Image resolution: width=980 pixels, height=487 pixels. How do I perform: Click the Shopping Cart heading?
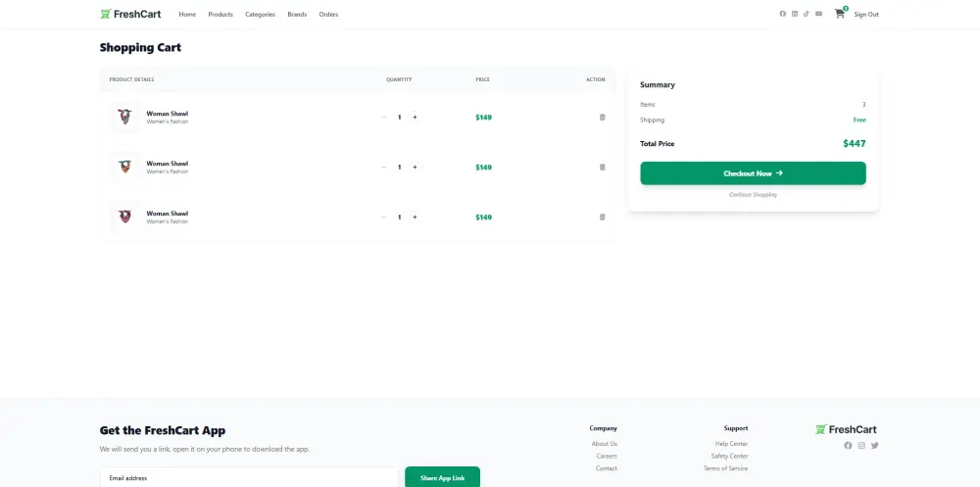click(x=140, y=47)
